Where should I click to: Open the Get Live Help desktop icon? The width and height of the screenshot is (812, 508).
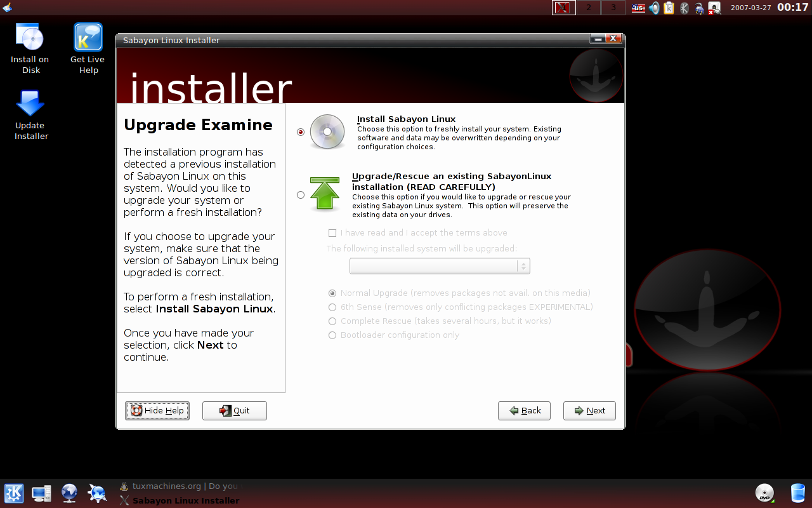[88, 48]
